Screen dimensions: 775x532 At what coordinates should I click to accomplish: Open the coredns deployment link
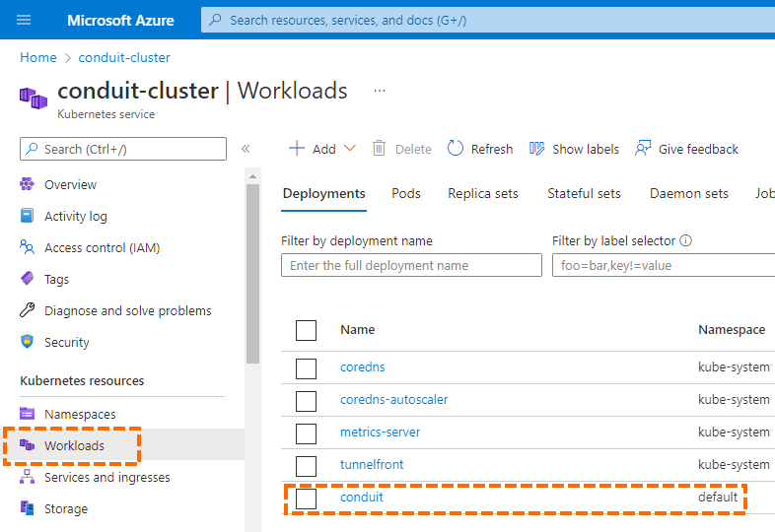362,367
